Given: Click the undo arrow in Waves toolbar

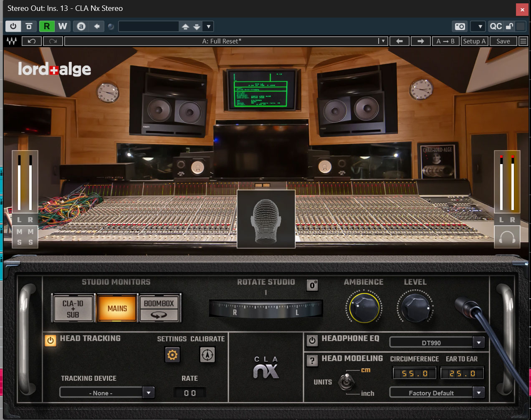Looking at the screenshot, I should point(32,41).
